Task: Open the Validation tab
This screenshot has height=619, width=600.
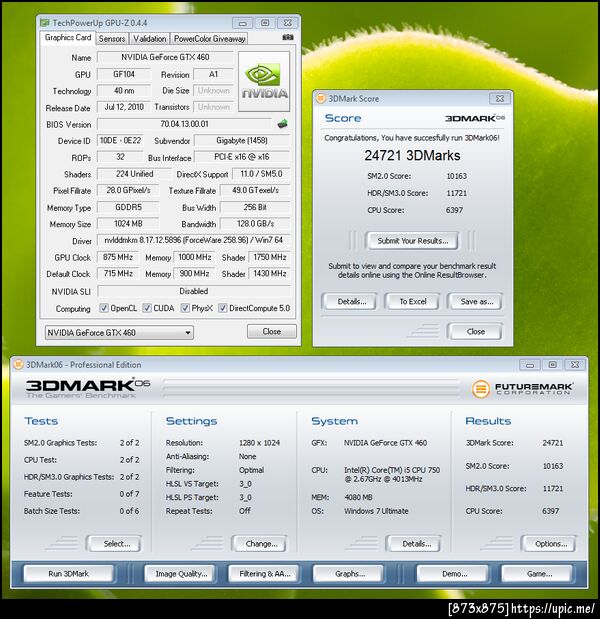Action: coord(149,39)
